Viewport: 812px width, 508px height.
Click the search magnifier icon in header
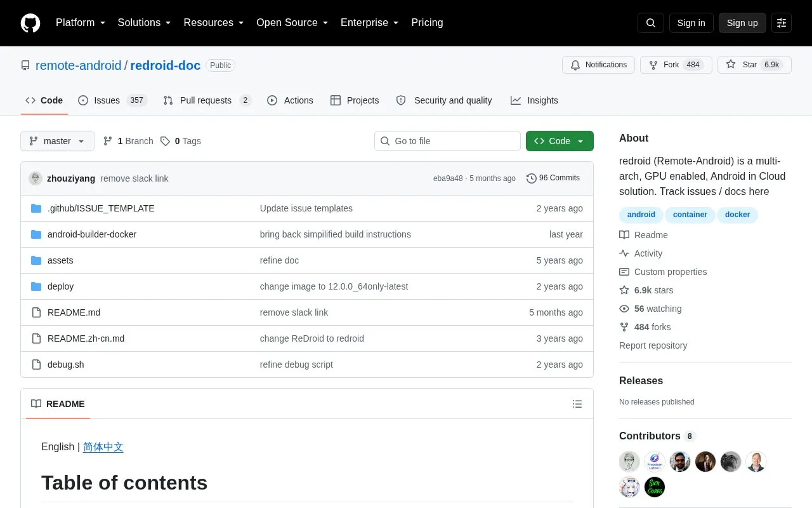[x=651, y=23]
